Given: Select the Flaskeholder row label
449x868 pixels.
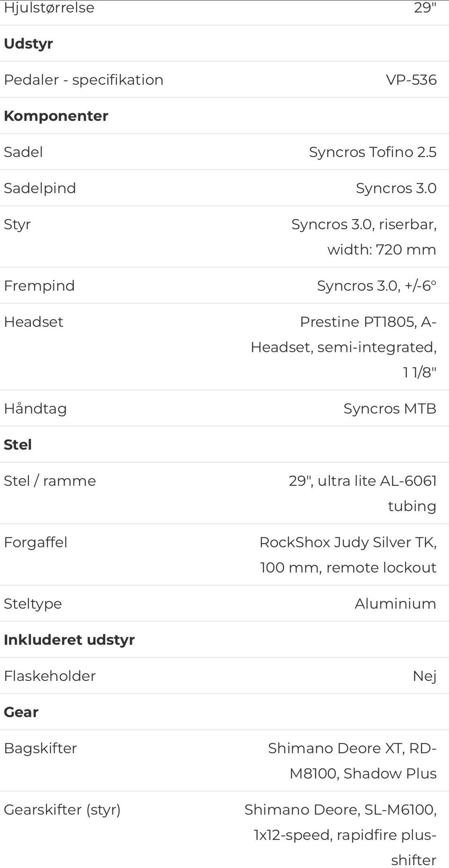Looking at the screenshot, I should (50, 676).
